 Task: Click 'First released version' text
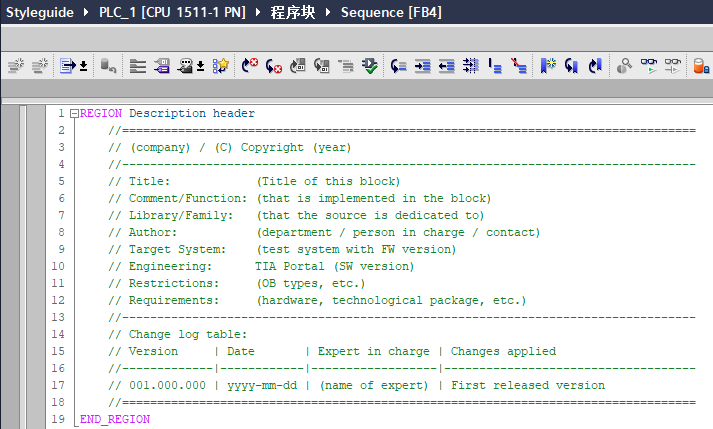point(528,385)
